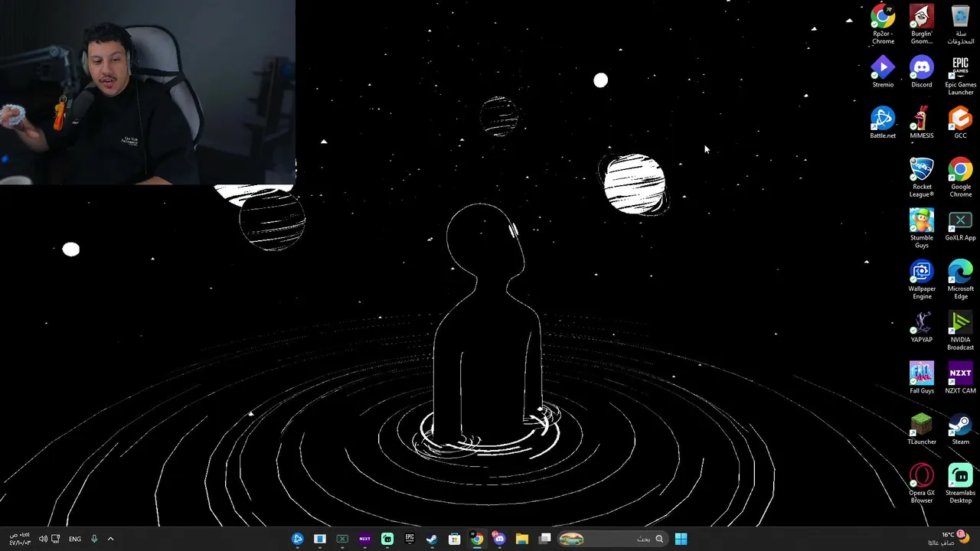Click the microphone tray icon
Viewport: 980px width, 551px height.
[94, 539]
